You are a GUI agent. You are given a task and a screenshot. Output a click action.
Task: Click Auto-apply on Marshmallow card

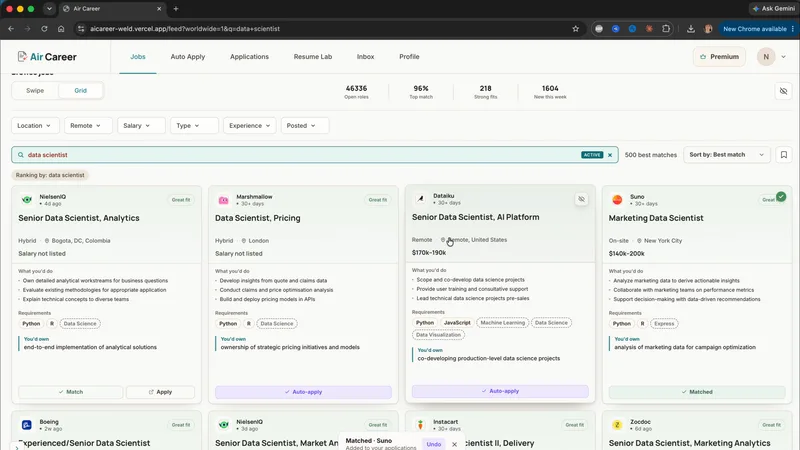pyautogui.click(x=303, y=392)
